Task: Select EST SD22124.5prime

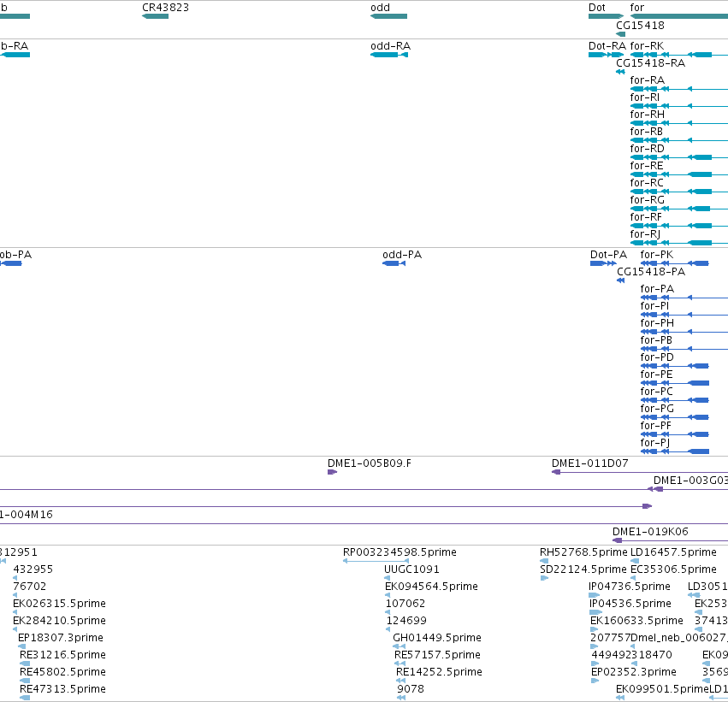Action: (545, 579)
